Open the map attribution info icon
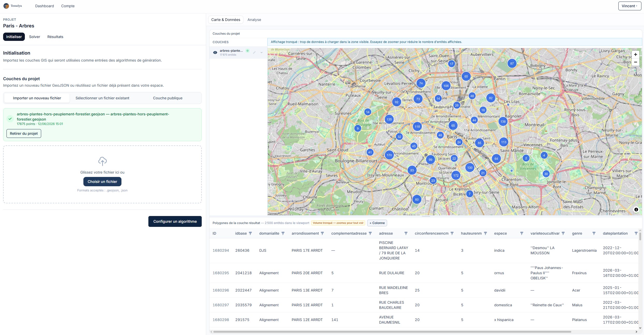Image resolution: width=644 pixels, height=335 pixels. [636, 210]
